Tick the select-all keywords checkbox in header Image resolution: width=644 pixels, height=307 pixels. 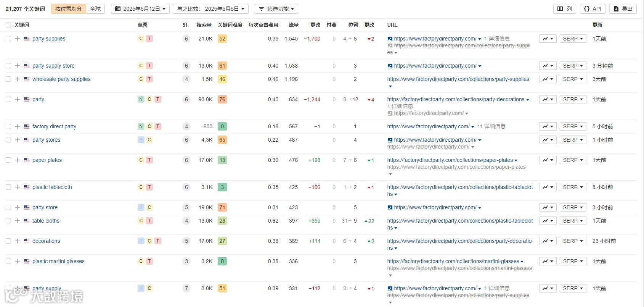8,25
